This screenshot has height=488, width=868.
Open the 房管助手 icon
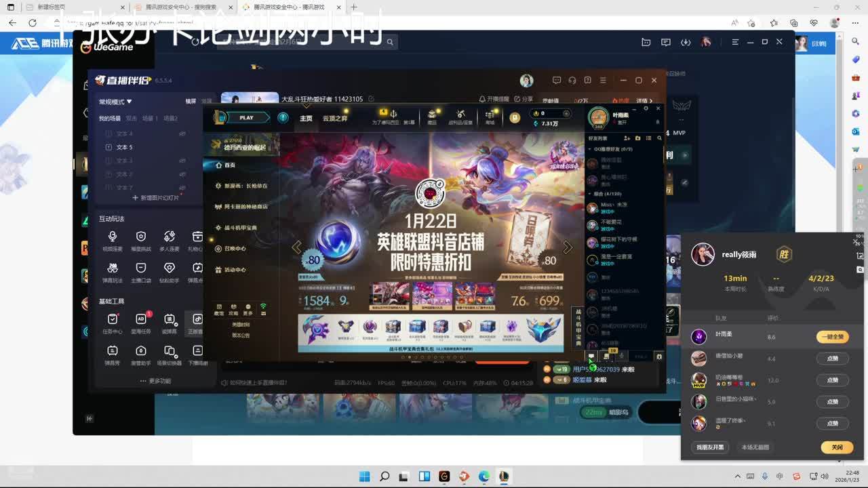point(141,351)
